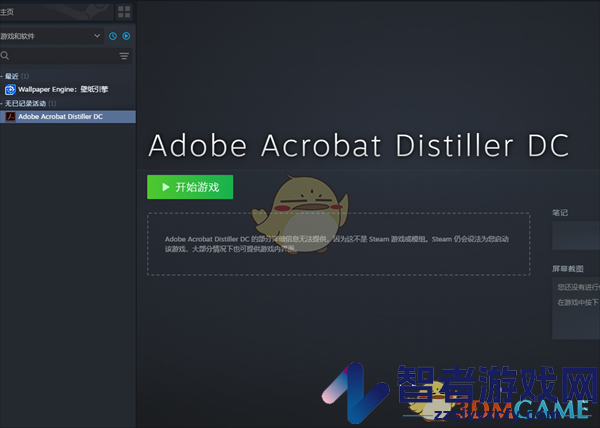Toggle the recent activity clock filter
Screen dimensions: 600x428
pos(113,36)
